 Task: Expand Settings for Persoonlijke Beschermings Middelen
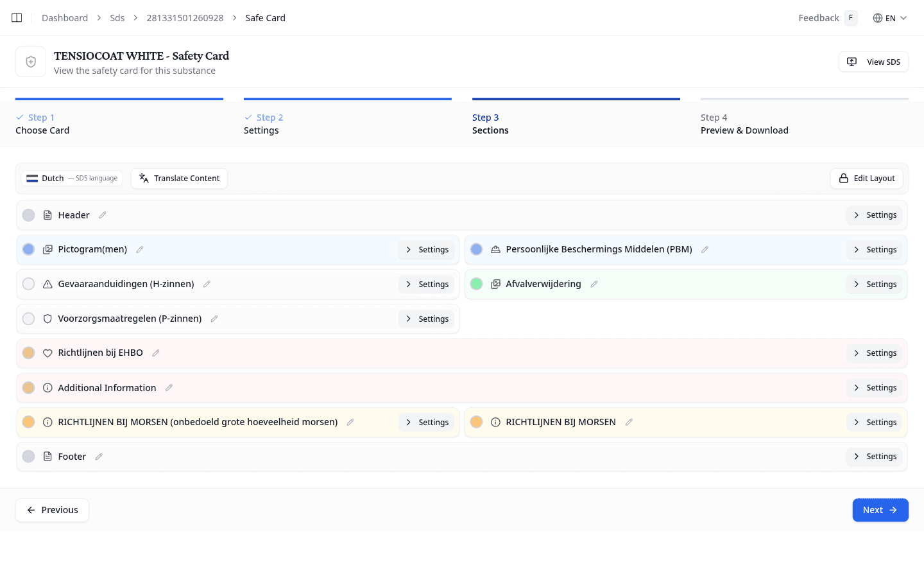[x=874, y=250]
